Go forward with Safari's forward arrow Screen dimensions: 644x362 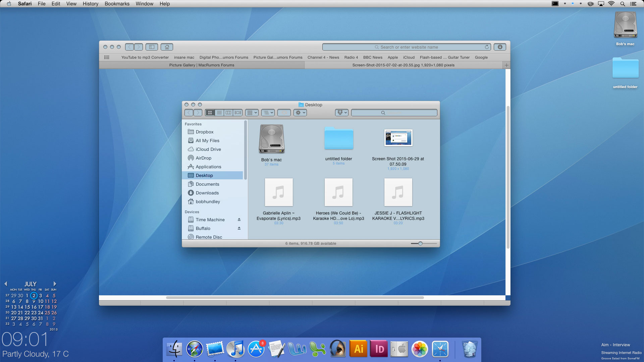(x=139, y=47)
